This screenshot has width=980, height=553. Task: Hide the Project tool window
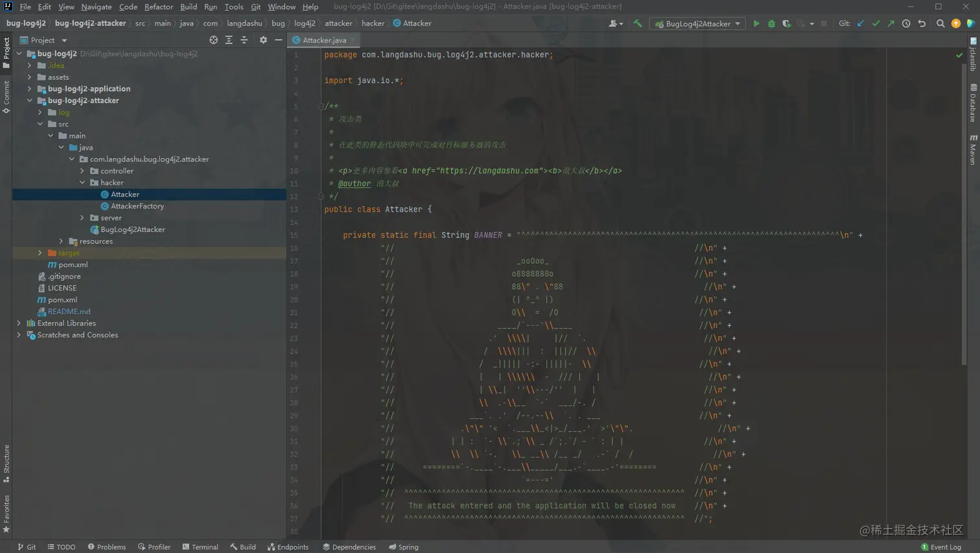pyautogui.click(x=279, y=40)
